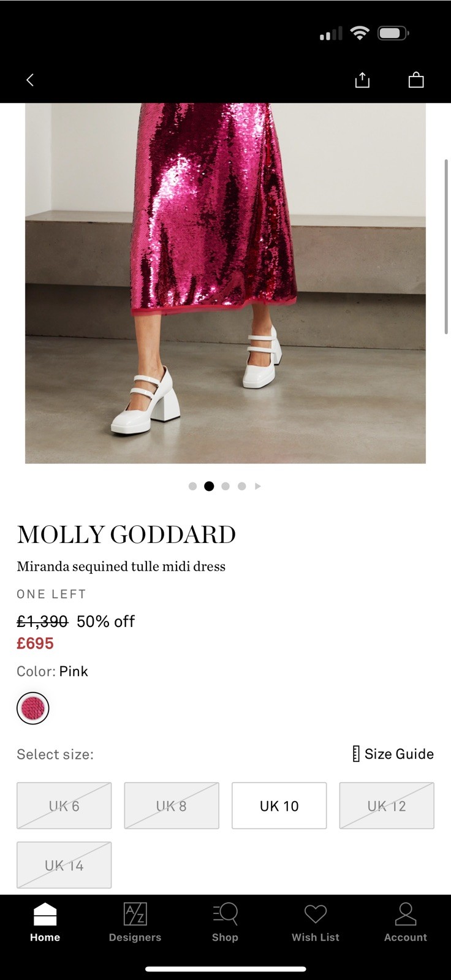Tap the pink dress product photo
This screenshot has height=980, width=451.
(225, 282)
